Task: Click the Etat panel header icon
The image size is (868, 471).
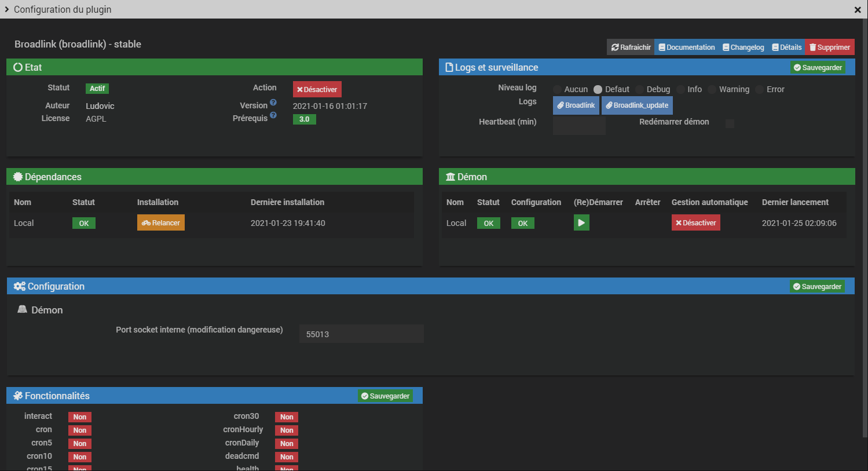Action: [x=18, y=68]
